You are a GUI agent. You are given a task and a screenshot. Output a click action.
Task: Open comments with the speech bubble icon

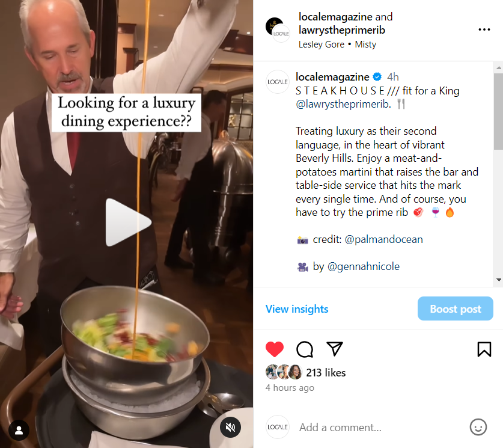pyautogui.click(x=305, y=349)
